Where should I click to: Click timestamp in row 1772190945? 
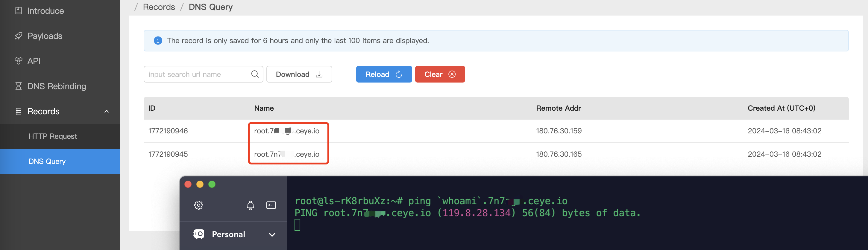tap(784, 154)
